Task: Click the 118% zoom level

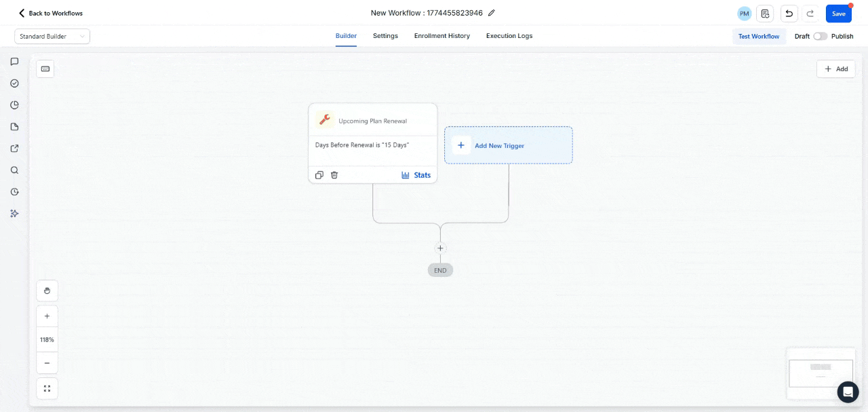Action: click(x=47, y=339)
